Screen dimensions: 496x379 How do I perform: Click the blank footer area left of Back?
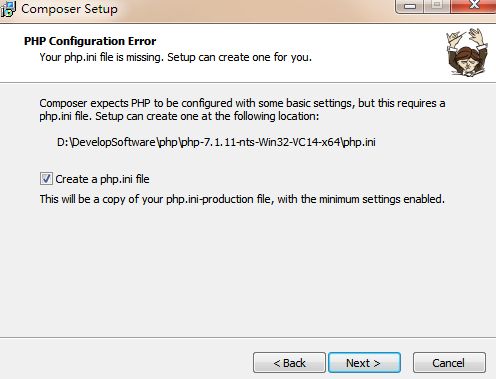[x=127, y=360]
